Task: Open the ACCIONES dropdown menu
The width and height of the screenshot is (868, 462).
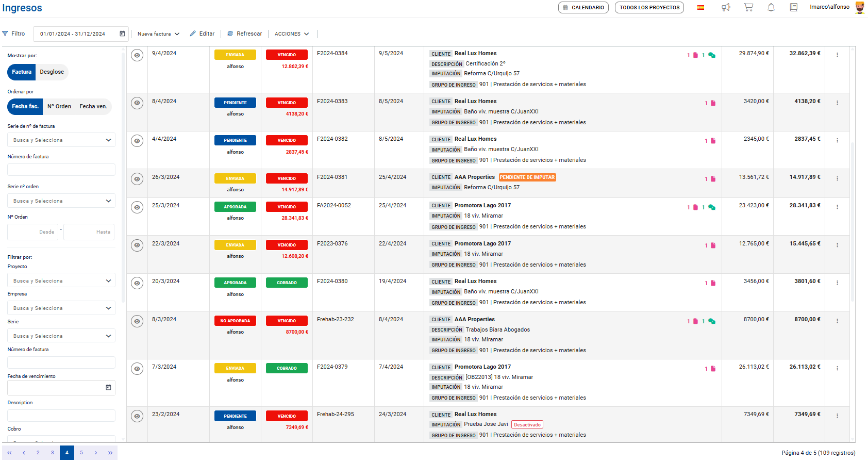Action: 292,34
